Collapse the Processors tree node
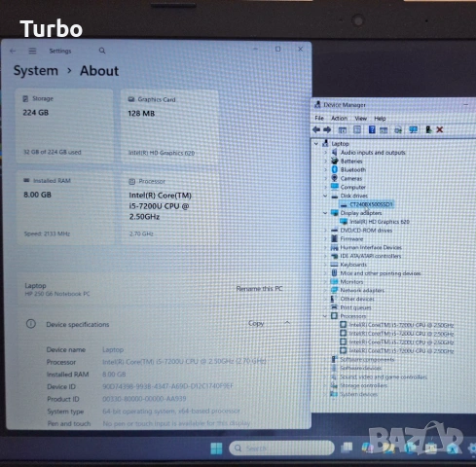476x467 pixels. pos(325,316)
